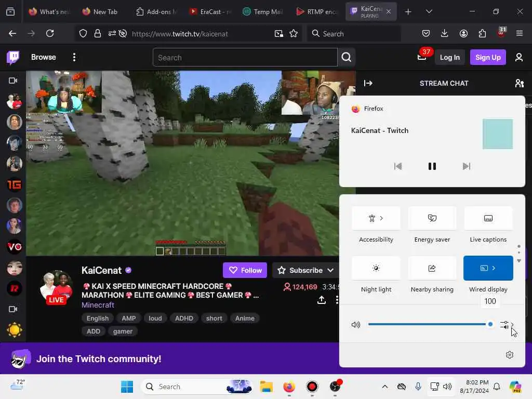This screenshot has height=399, width=532.
Task: Open the weather widget showing 72°
Action: point(18,385)
